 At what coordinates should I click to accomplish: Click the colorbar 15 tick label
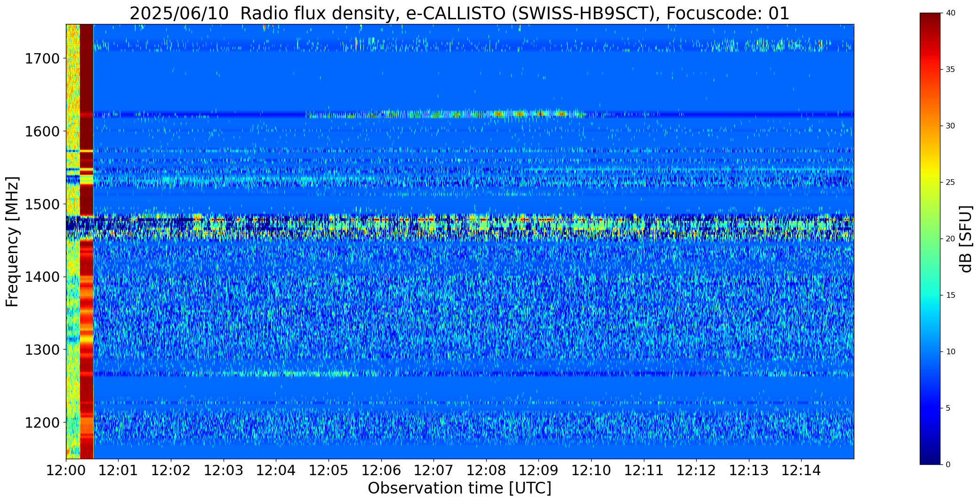(950, 295)
